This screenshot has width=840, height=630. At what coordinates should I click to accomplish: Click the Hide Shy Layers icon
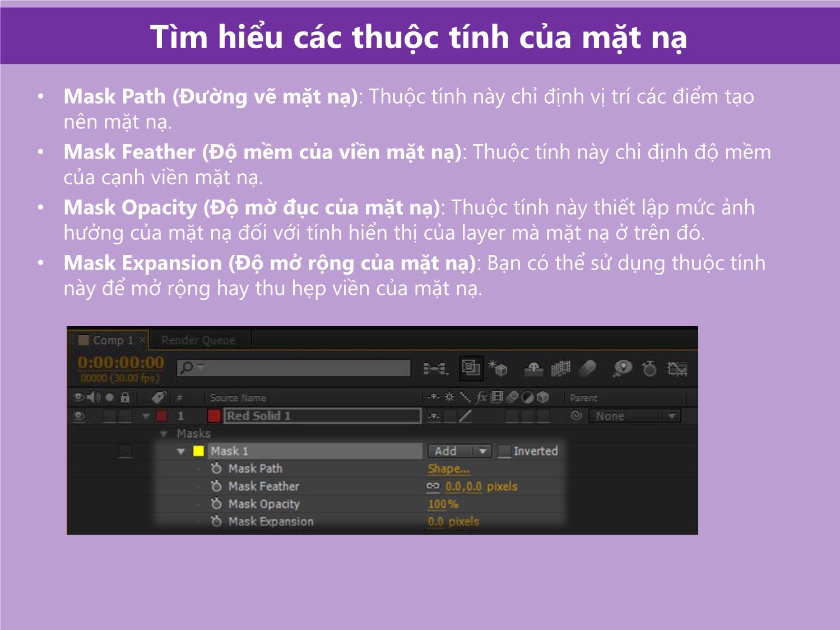[533, 369]
